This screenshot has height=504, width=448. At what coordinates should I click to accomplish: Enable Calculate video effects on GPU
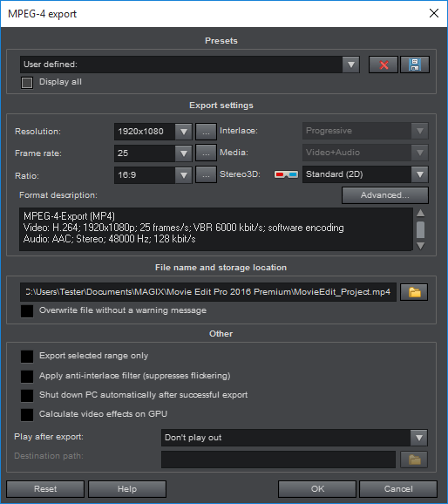click(x=27, y=415)
